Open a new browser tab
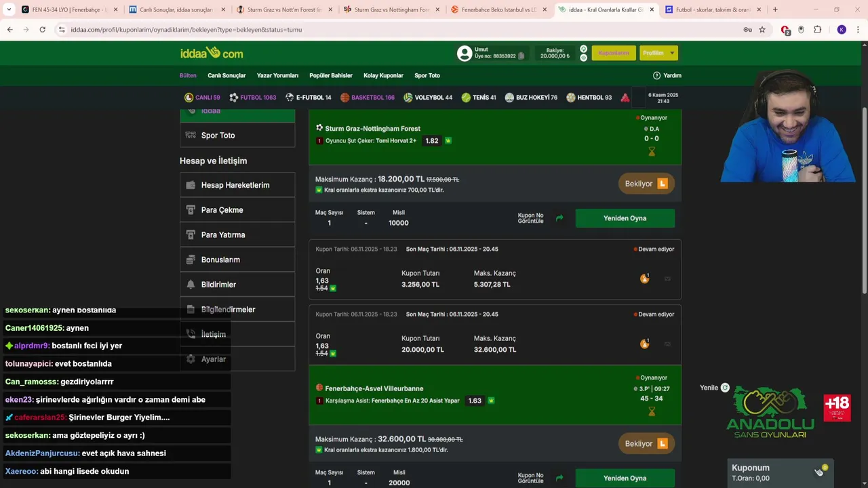The height and width of the screenshot is (488, 868). [x=775, y=9]
